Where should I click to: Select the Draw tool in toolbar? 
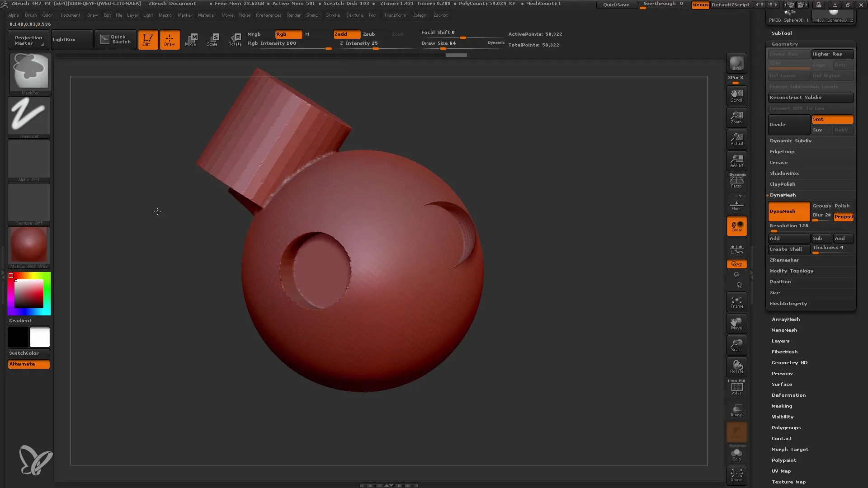169,39
